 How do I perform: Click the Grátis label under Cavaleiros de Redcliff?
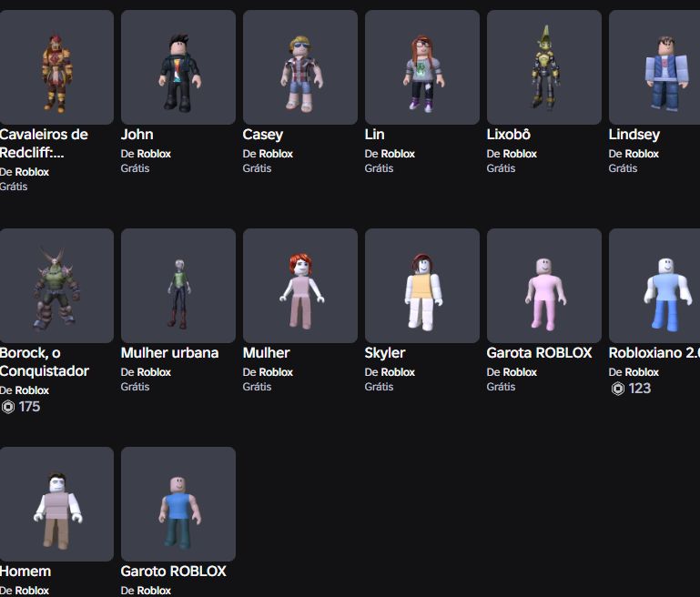point(14,187)
